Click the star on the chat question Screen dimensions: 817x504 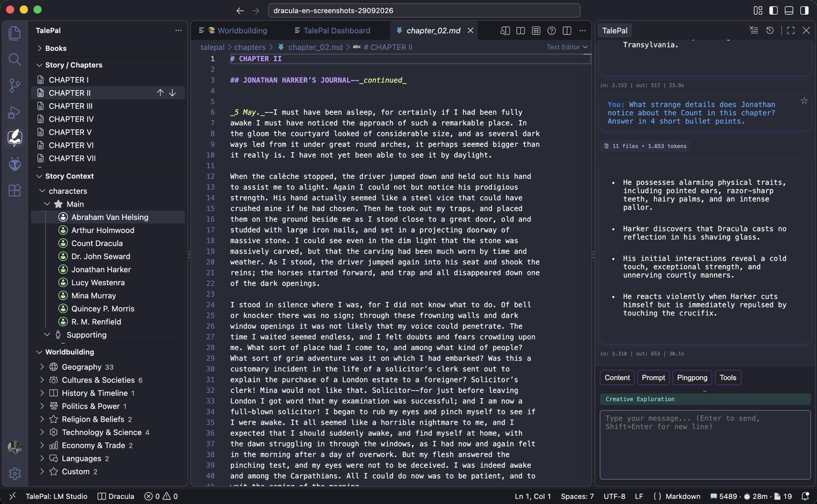(x=804, y=101)
